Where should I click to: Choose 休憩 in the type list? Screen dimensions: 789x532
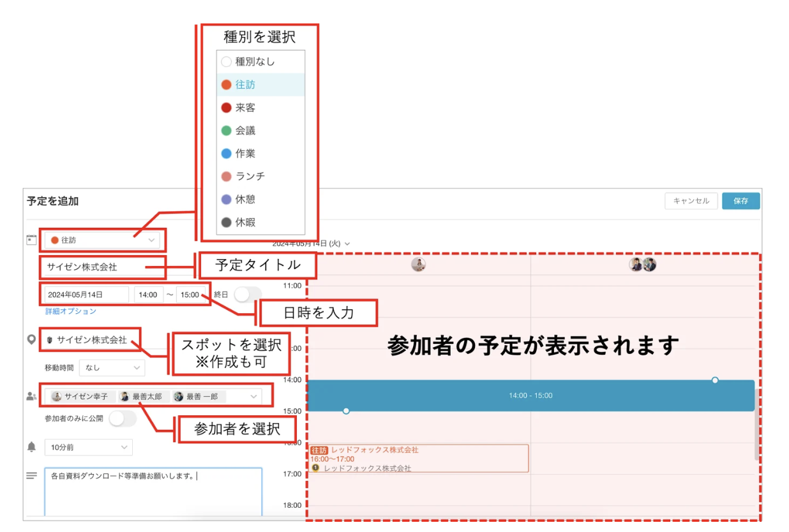click(260, 200)
